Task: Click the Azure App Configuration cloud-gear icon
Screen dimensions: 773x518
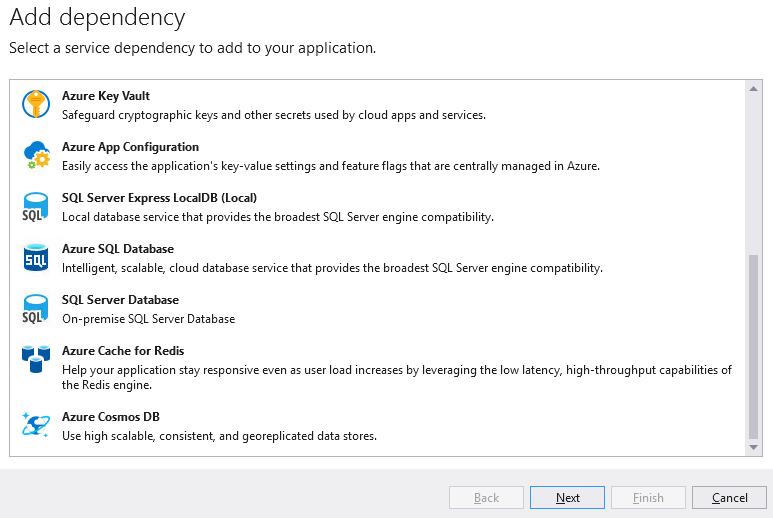Action: coord(36,155)
